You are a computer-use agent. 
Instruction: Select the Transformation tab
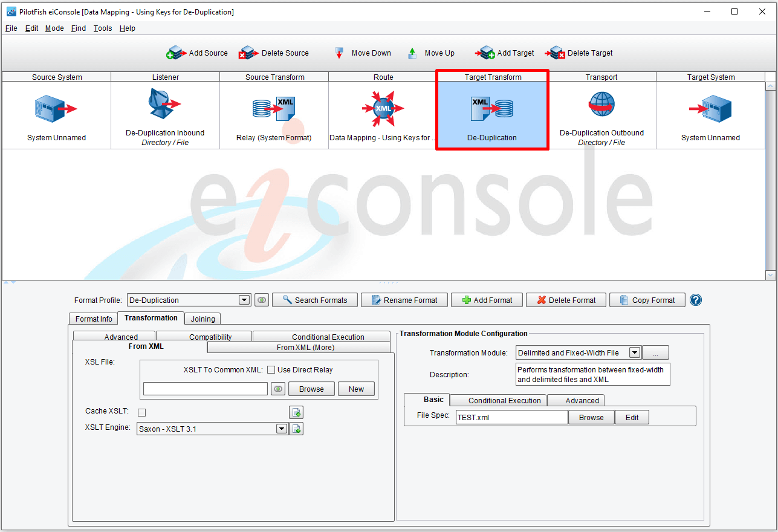click(x=151, y=317)
